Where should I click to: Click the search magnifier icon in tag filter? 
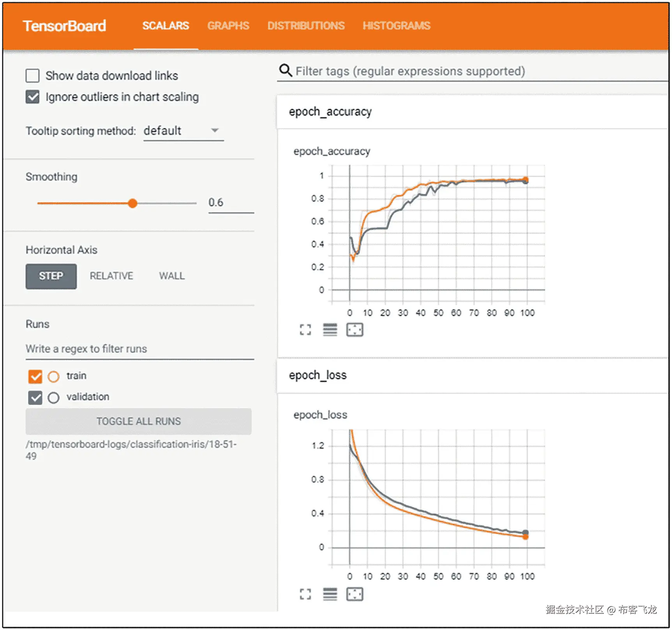[x=286, y=71]
